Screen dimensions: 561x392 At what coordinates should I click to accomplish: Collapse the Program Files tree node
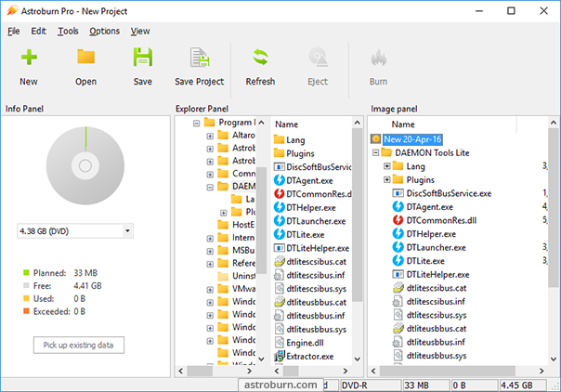[196, 124]
